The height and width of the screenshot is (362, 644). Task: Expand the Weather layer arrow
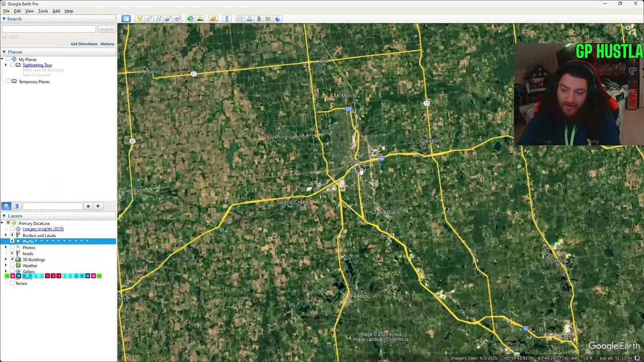coord(6,265)
